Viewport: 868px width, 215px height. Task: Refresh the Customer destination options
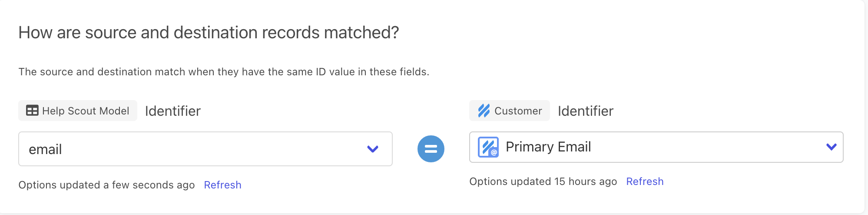pos(645,181)
